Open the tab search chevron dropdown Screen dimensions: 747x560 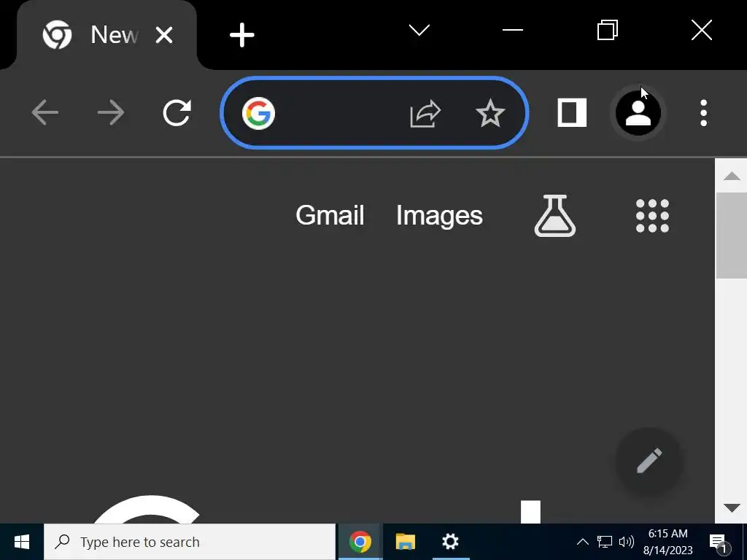419,31
